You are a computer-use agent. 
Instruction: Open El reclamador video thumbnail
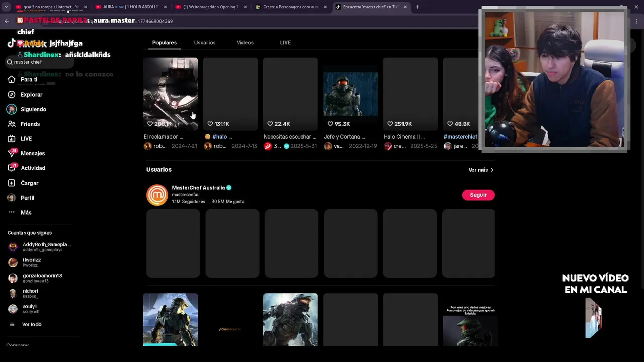click(x=171, y=94)
